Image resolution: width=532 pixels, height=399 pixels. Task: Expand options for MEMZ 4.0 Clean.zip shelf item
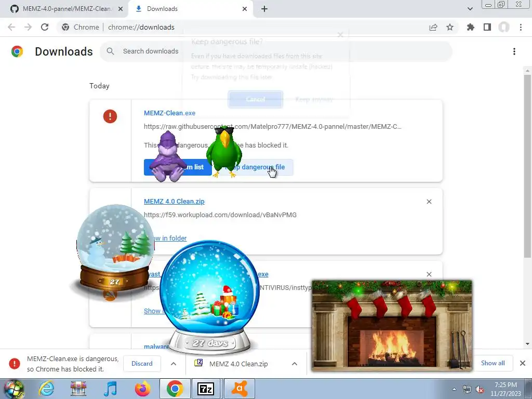click(295, 364)
